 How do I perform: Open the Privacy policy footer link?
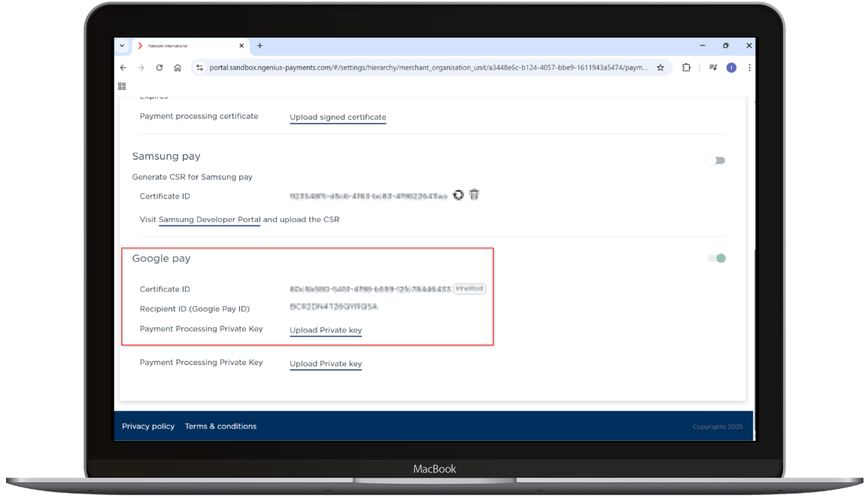coord(148,426)
